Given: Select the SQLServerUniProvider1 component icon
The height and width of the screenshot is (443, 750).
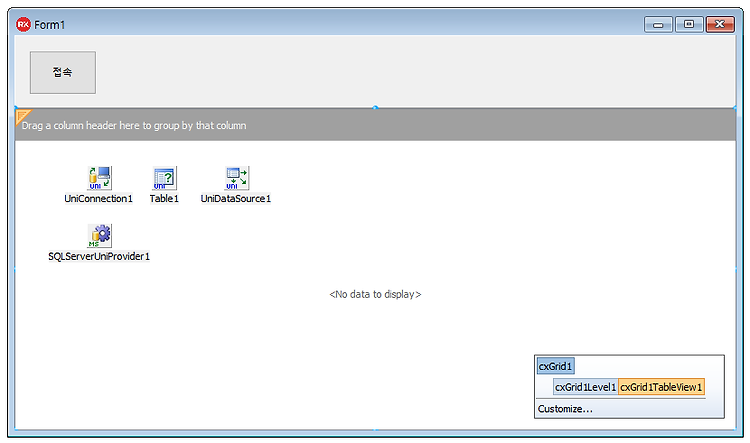Looking at the screenshot, I should tap(99, 236).
